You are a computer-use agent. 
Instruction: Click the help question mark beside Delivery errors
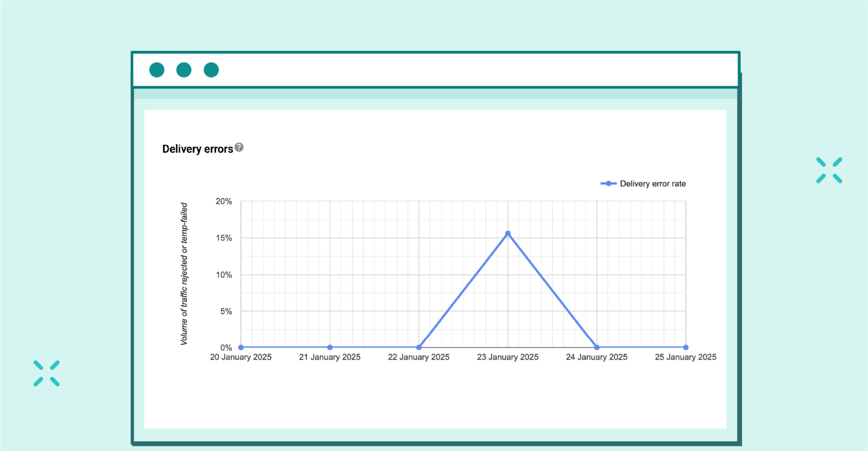(238, 147)
